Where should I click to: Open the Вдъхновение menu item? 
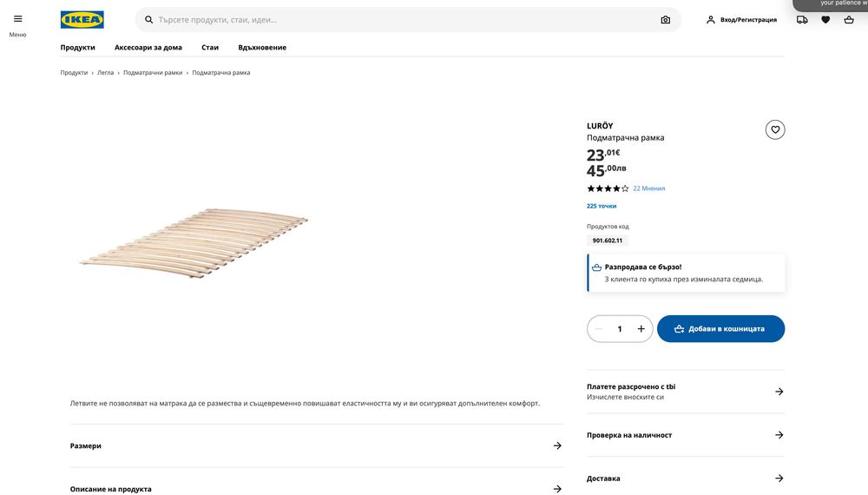coord(262,47)
